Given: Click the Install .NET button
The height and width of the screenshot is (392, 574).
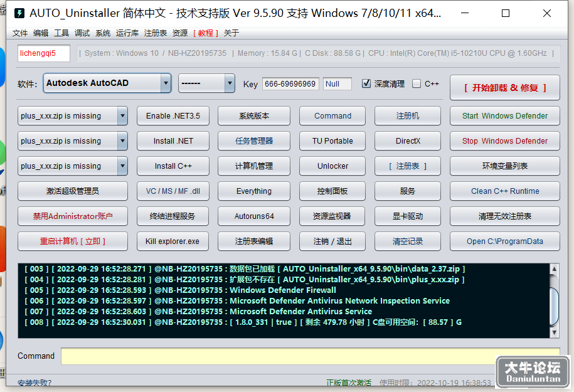Looking at the screenshot, I should coord(173,141).
